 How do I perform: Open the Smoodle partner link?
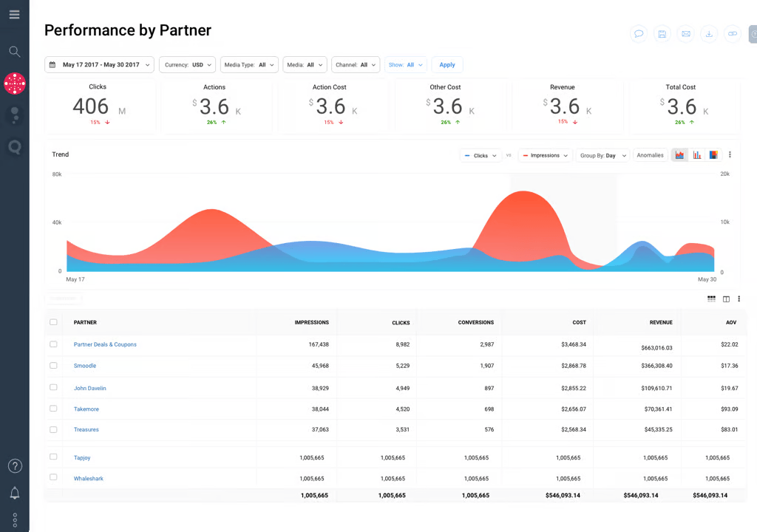[85, 366]
